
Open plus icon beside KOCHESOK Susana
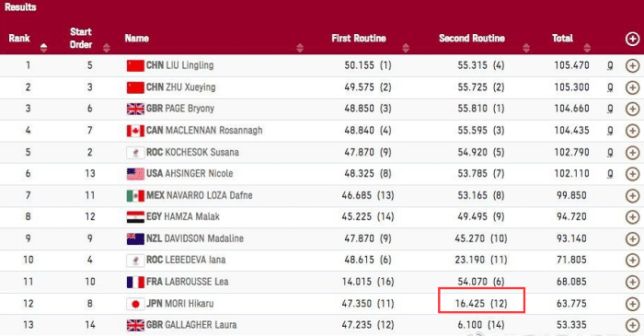pyautogui.click(x=633, y=153)
